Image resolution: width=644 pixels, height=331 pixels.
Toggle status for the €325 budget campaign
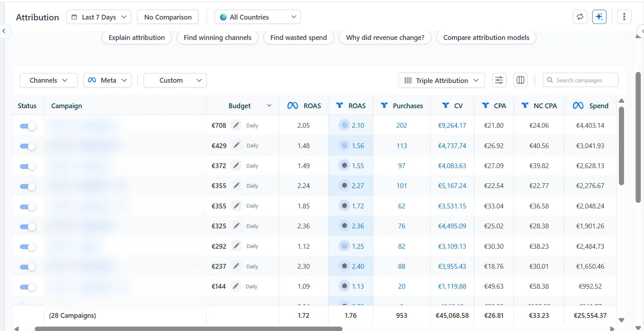28,226
